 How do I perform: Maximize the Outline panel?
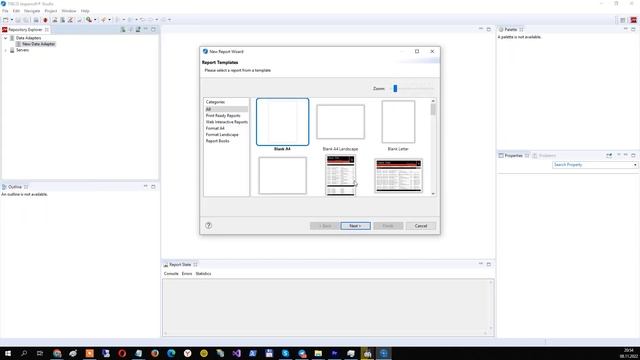(x=153, y=187)
